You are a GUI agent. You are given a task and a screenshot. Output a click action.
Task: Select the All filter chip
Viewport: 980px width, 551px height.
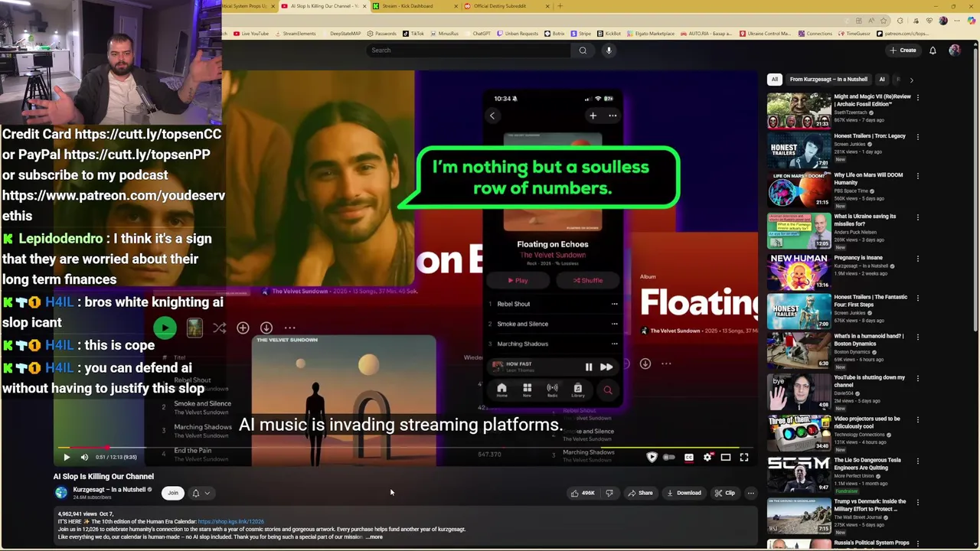click(774, 80)
